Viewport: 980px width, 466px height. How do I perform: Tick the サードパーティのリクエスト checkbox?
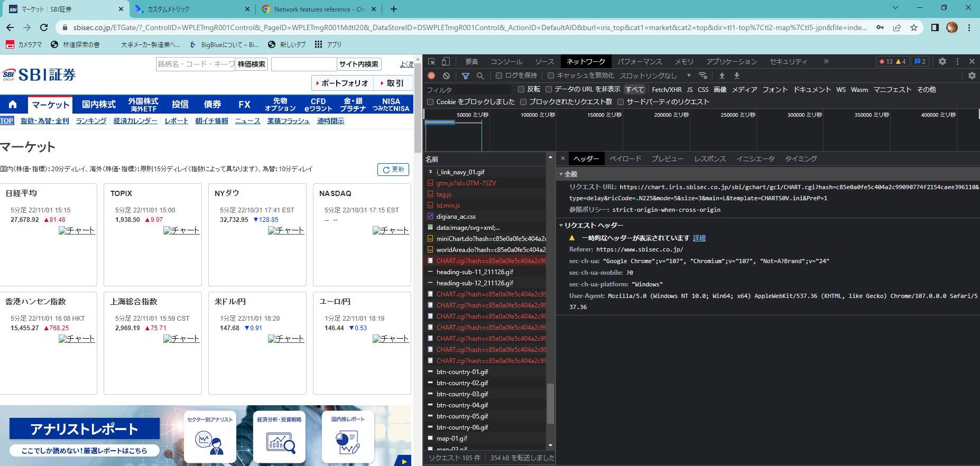[x=621, y=101]
